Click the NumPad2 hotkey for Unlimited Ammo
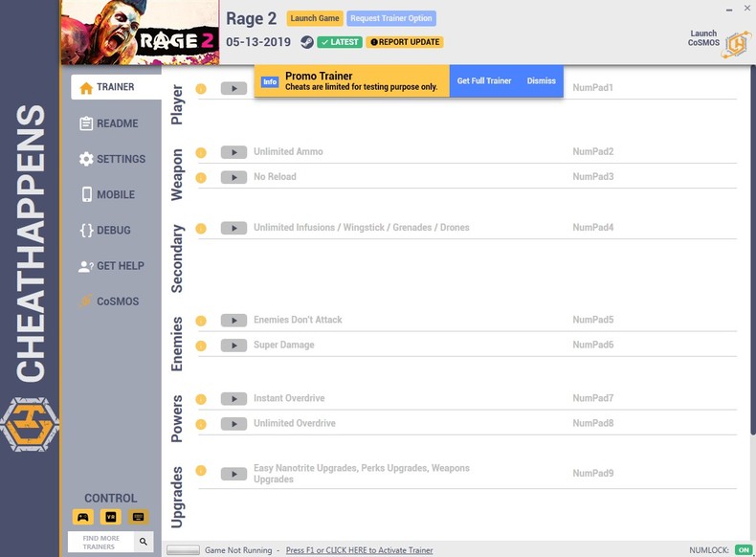756x557 pixels. point(593,151)
